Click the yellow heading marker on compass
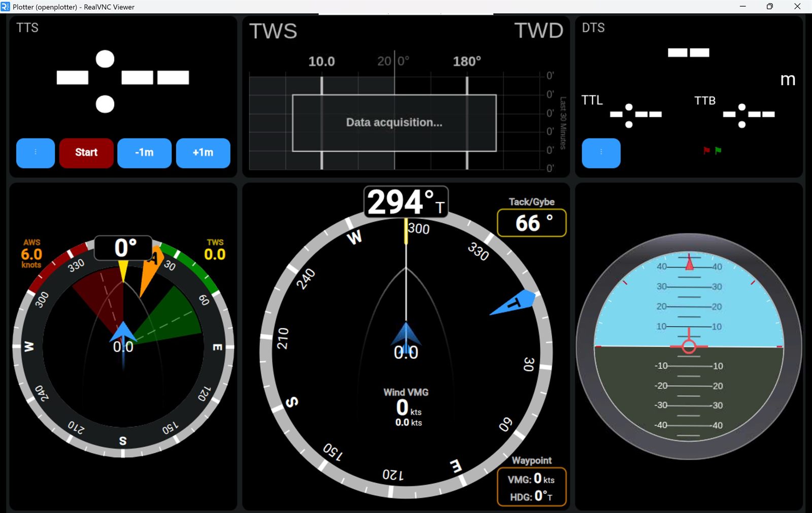 [406, 231]
